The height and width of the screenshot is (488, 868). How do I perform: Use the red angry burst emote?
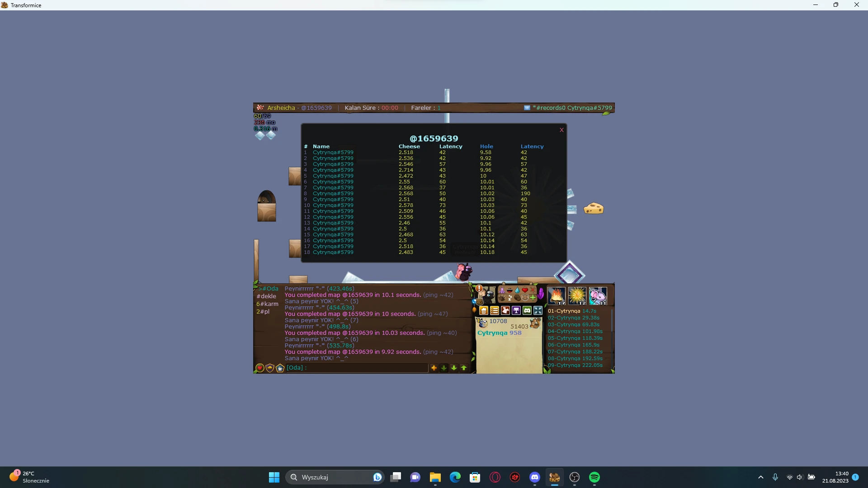click(533, 291)
